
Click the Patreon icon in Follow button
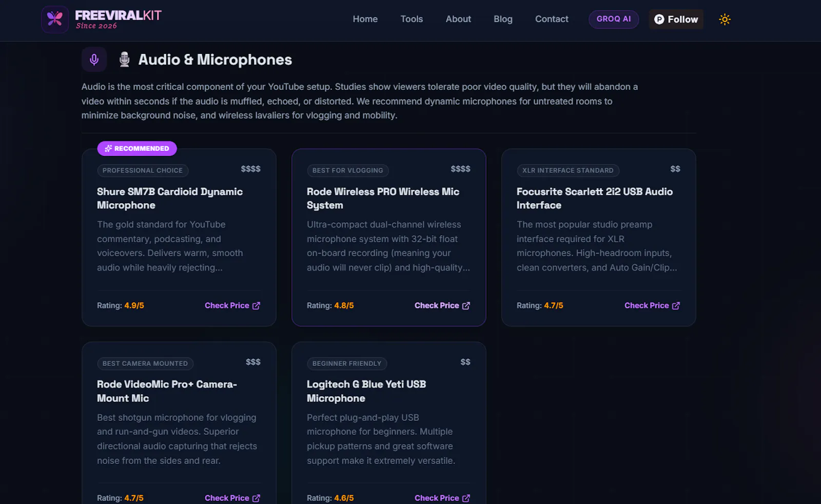click(659, 20)
